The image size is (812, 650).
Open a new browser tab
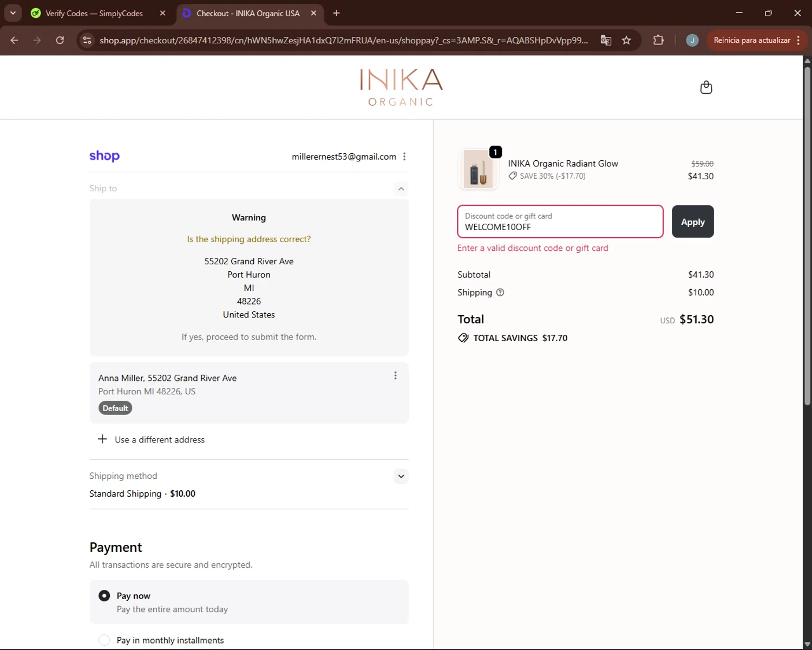click(337, 13)
